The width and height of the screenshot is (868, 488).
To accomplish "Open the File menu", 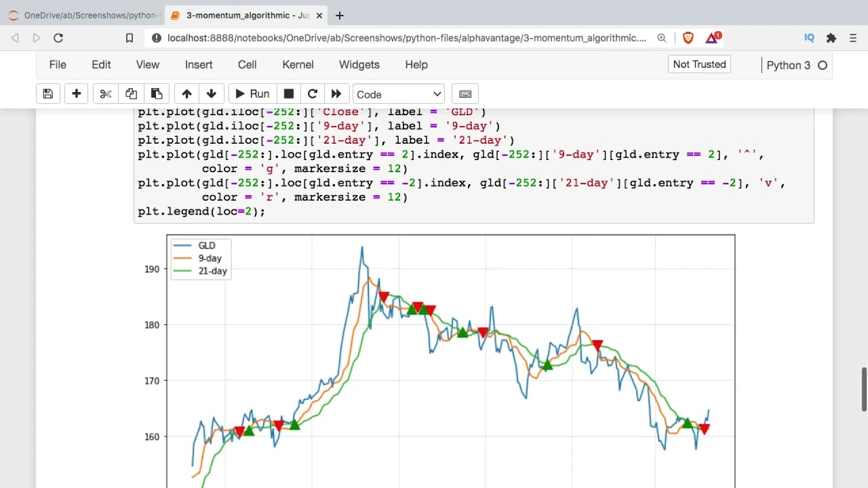I will (x=58, y=64).
